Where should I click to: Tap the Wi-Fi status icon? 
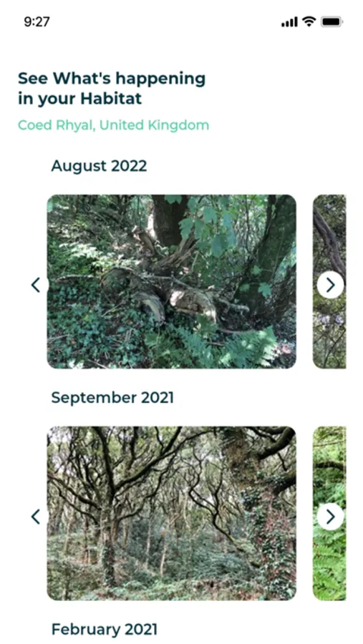pyautogui.click(x=309, y=21)
